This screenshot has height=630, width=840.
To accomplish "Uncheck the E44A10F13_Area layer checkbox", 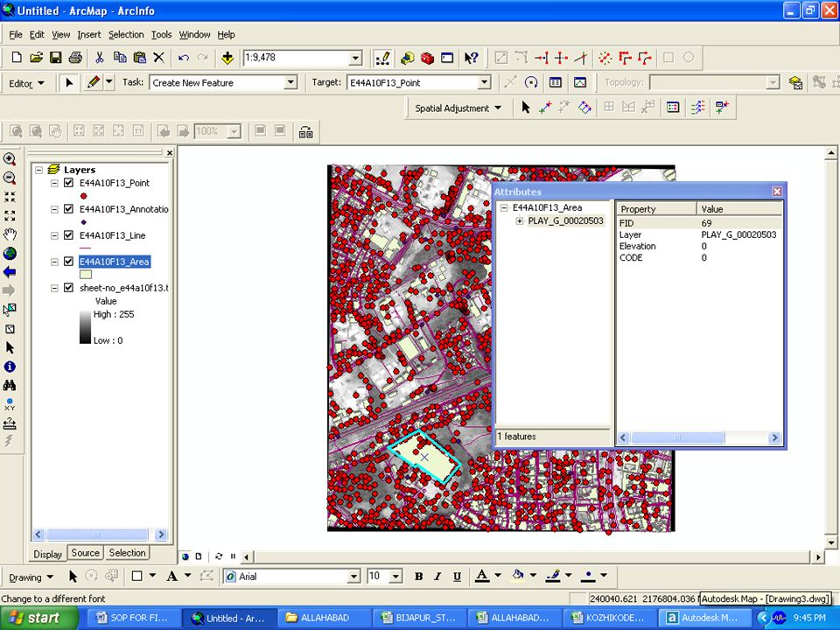I will coord(68,262).
